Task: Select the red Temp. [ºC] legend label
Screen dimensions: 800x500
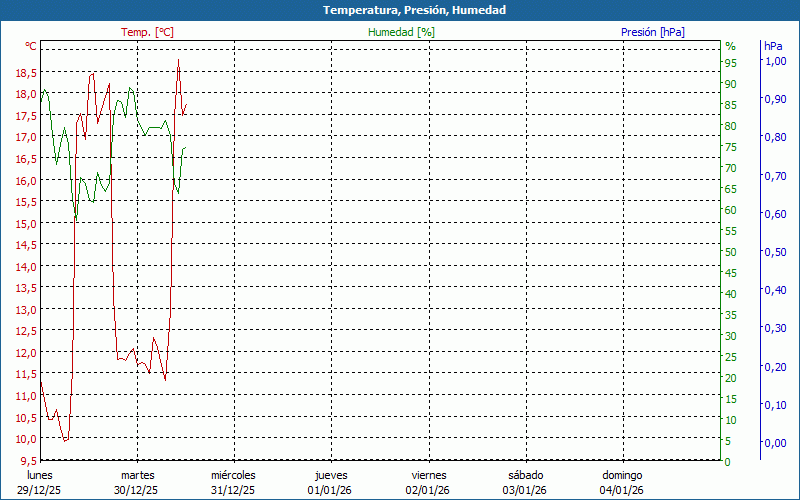Action: click(x=147, y=32)
